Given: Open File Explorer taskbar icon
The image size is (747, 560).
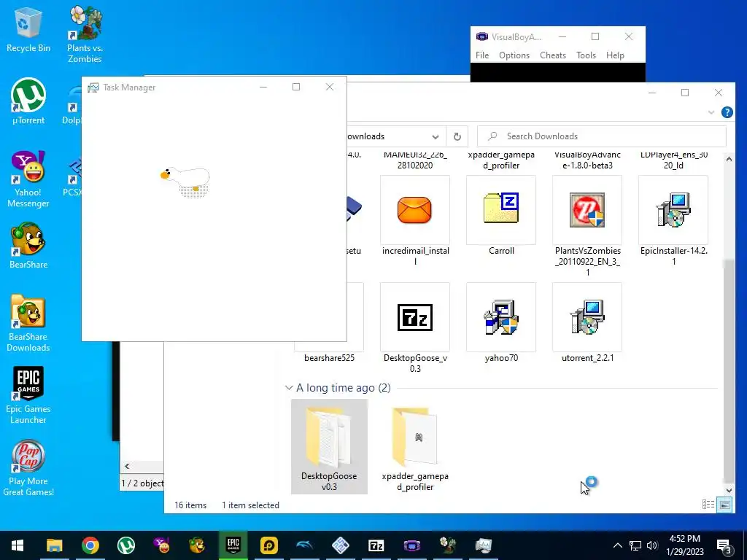Looking at the screenshot, I should pos(54,545).
